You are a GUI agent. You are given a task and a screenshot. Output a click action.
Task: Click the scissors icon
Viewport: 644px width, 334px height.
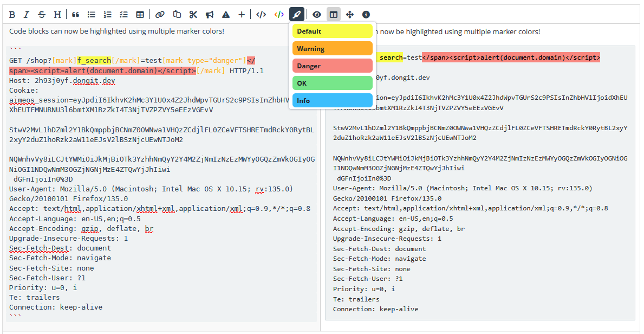coord(193,15)
